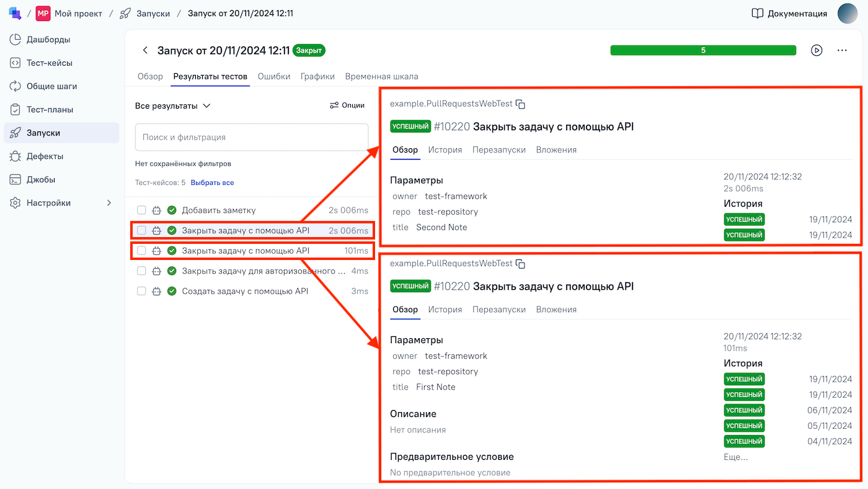Open the Временная шкала tab
Image resolution: width=868 pixels, height=489 pixels.
click(381, 76)
